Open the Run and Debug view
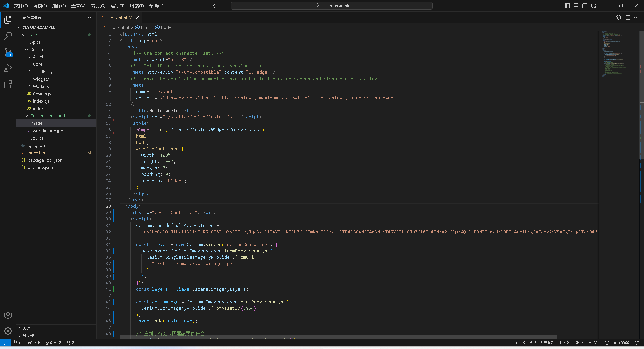This screenshot has height=349, width=644. (x=8, y=68)
